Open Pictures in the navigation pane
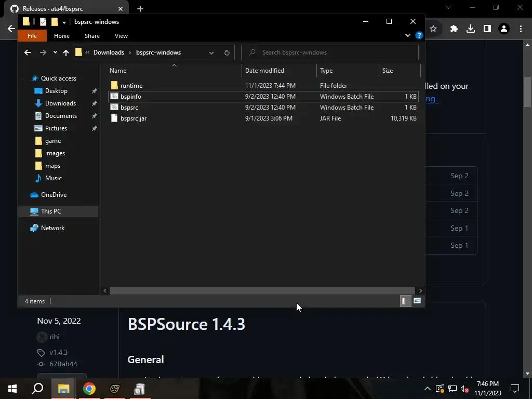The image size is (532, 399). click(56, 128)
